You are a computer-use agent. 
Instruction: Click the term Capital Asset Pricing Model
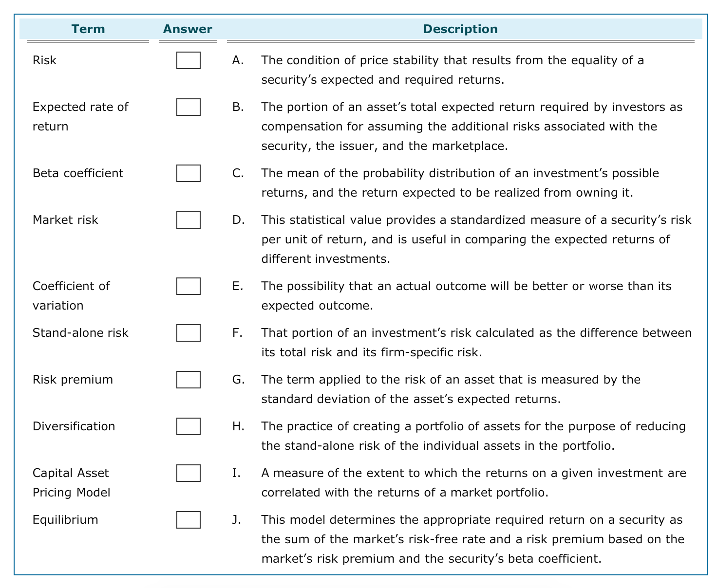71,482
